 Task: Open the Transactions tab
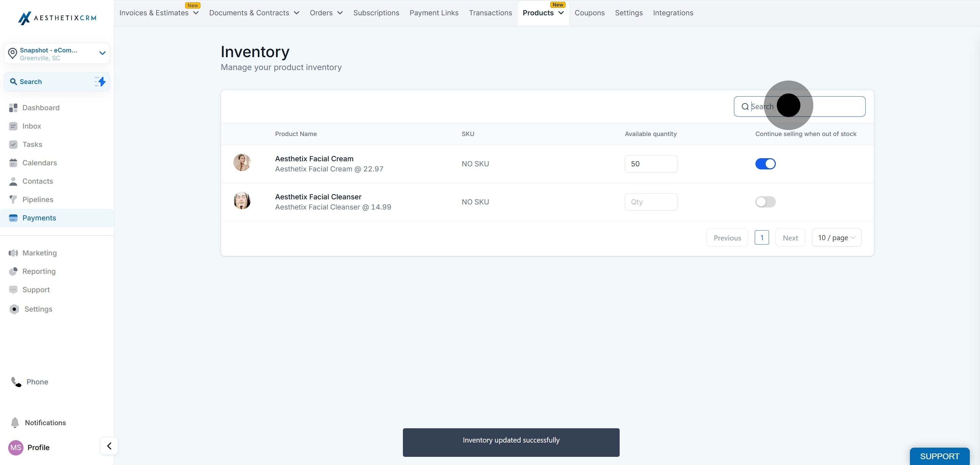coord(490,13)
